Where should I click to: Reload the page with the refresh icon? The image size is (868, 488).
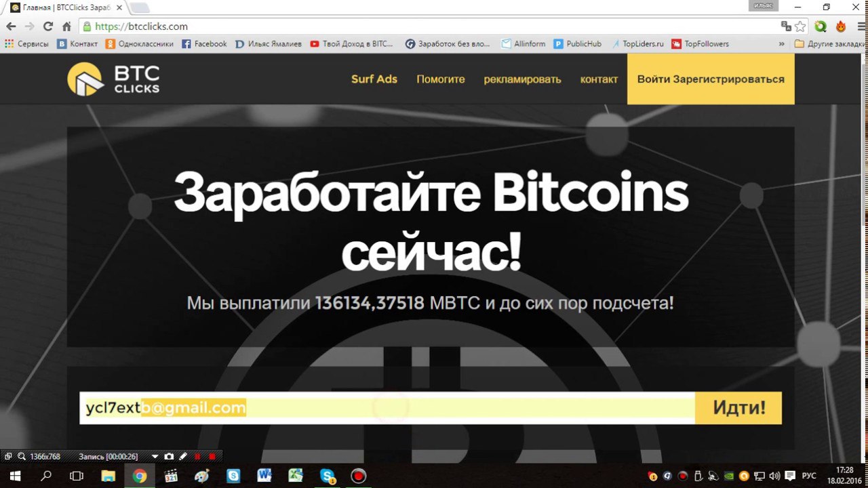click(x=47, y=26)
